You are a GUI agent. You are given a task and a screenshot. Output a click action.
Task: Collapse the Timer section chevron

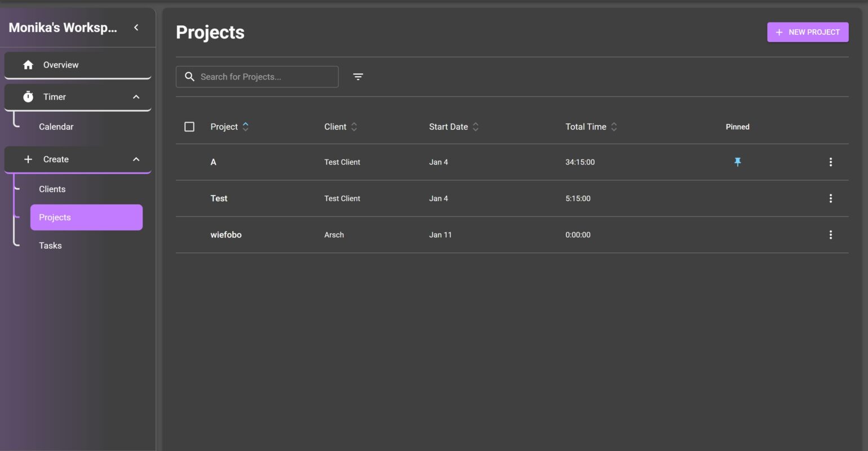click(136, 97)
